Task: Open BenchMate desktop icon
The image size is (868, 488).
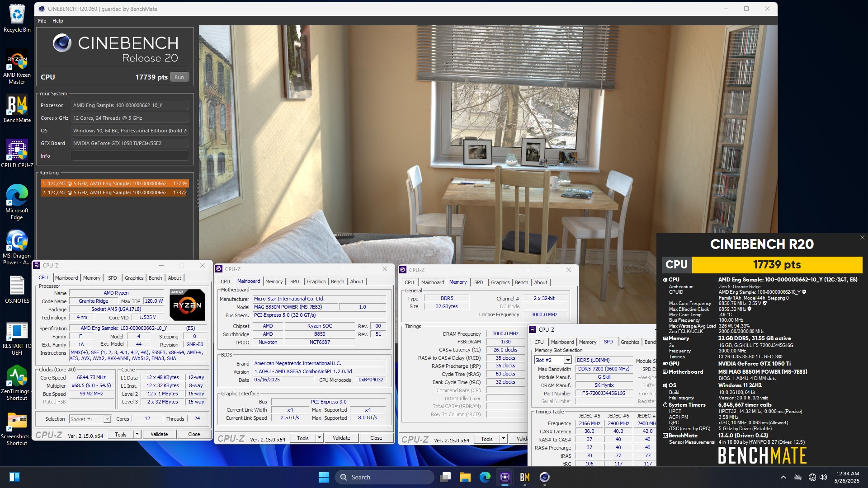Action: click(17, 108)
